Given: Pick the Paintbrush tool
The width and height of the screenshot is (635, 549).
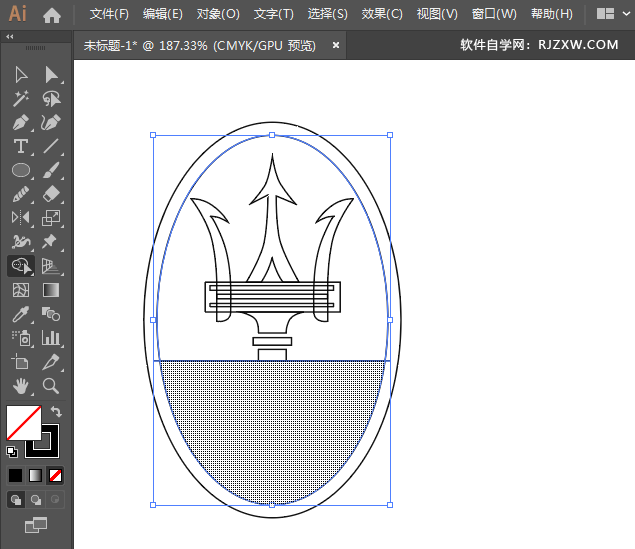Looking at the screenshot, I should (51, 170).
